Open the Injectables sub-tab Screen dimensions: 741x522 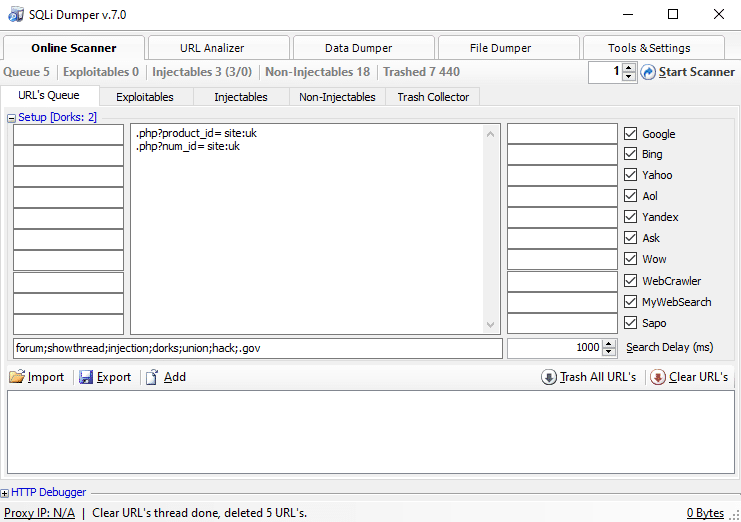pos(241,97)
